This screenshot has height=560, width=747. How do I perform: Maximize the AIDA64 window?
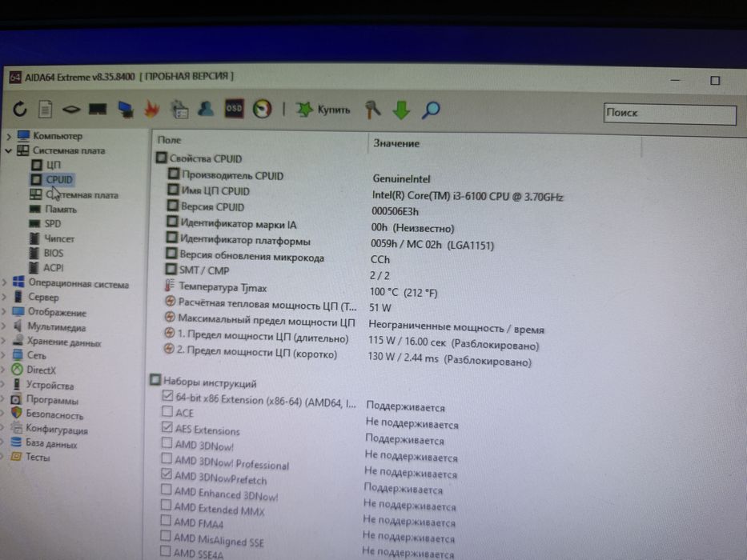pyautogui.click(x=715, y=81)
